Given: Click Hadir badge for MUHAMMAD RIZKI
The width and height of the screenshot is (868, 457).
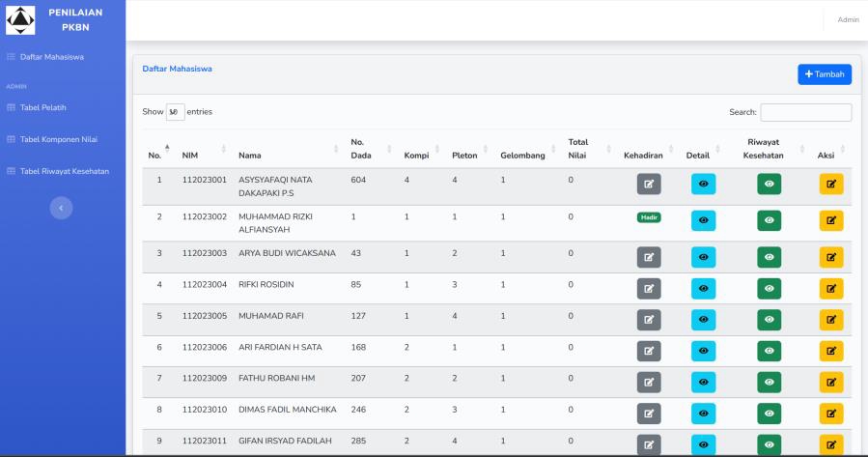Looking at the screenshot, I should point(649,217).
